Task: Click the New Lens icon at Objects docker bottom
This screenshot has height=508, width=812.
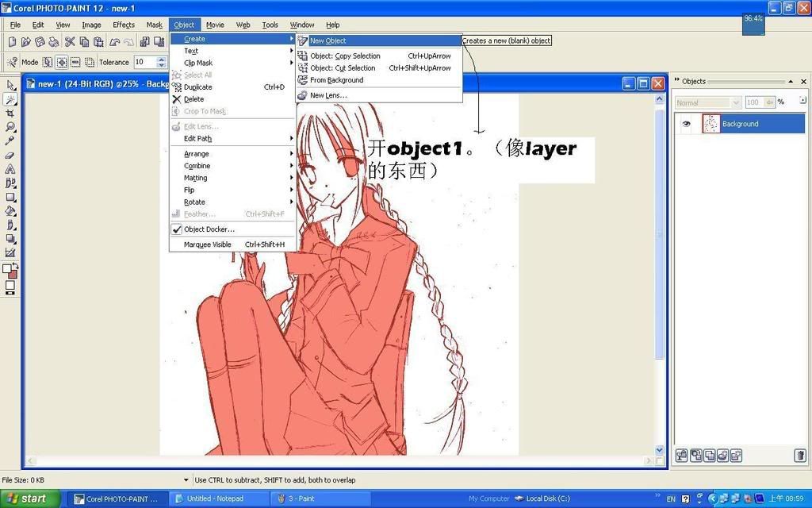Action: (x=722, y=455)
